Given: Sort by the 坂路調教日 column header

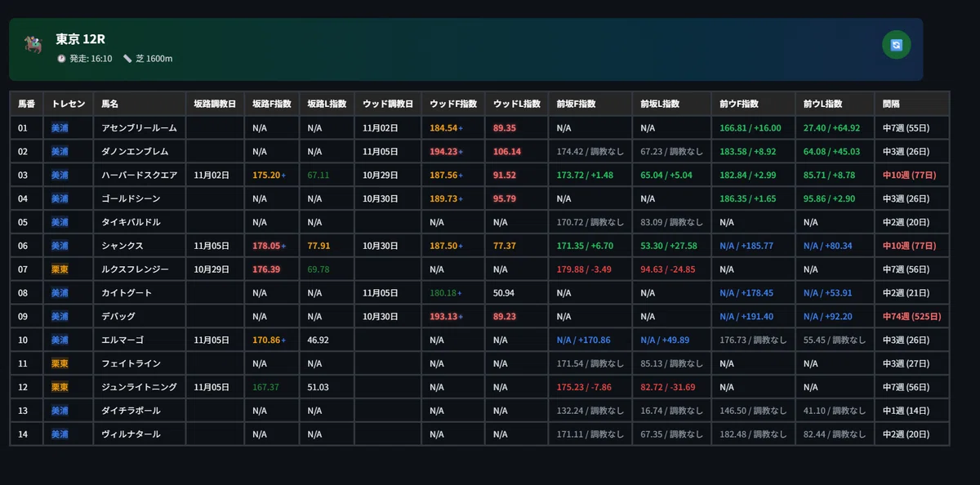Looking at the screenshot, I should tap(216, 104).
